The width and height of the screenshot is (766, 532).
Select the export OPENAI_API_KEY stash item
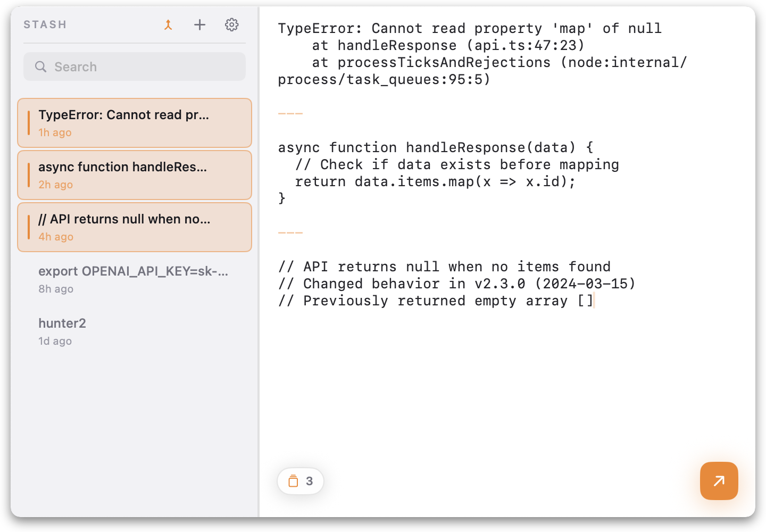pyautogui.click(x=134, y=279)
